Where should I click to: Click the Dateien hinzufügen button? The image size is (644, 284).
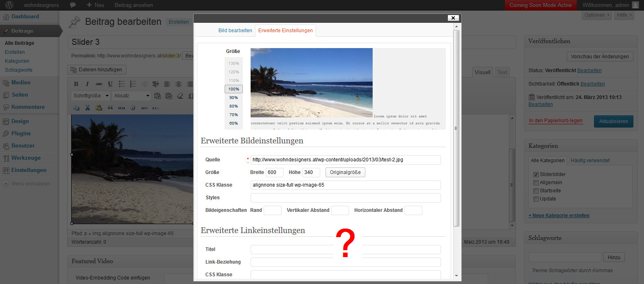pyautogui.click(x=97, y=70)
